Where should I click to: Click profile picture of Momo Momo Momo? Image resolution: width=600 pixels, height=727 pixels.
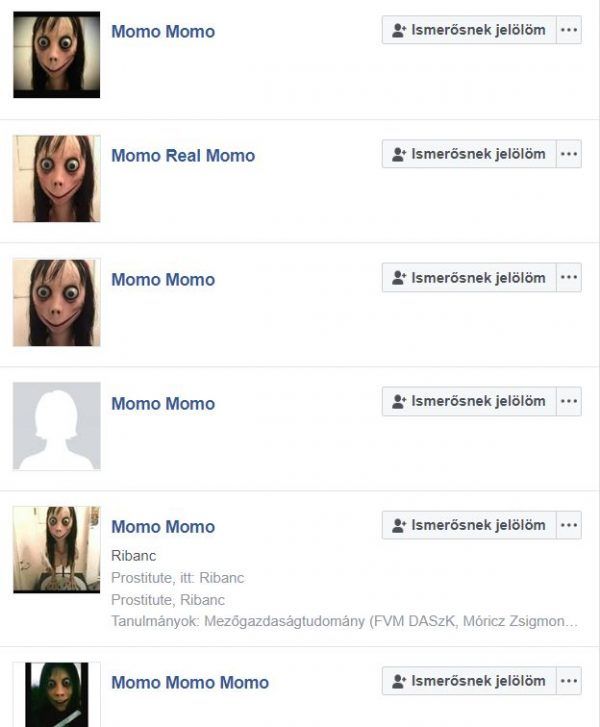57,695
